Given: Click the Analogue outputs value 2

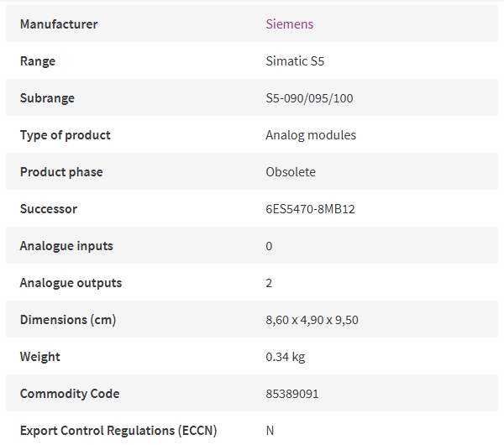Looking at the screenshot, I should pyautogui.click(x=269, y=283).
